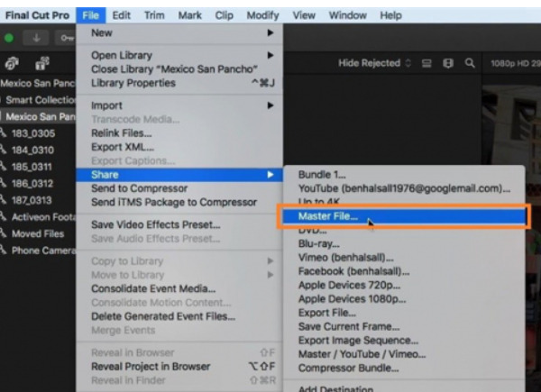541x392 pixels.
Task: Click the green window zoom button
Action: point(9,39)
